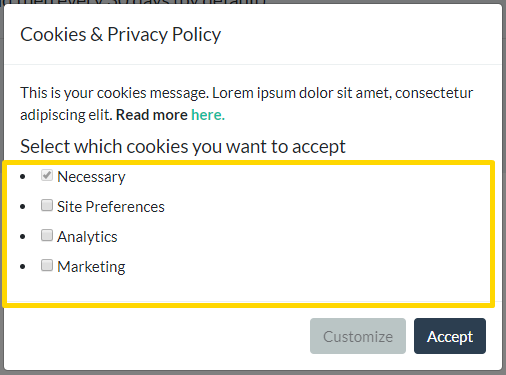Click the bullet point beside Analytics
The height and width of the screenshot is (375, 506).
tap(23, 237)
